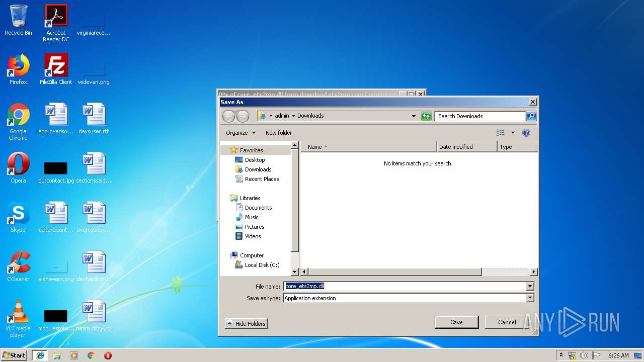This screenshot has width=644, height=362.
Task: Open Windows Media Player taskbar icon
Action: coord(74,355)
